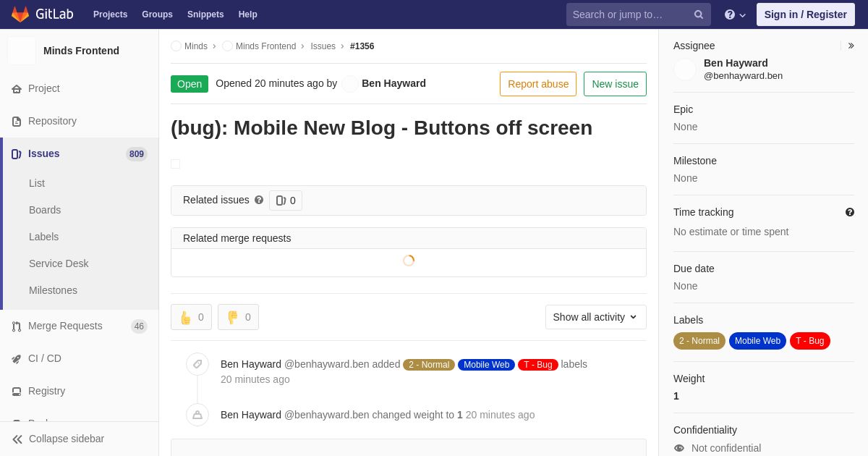Click the Issues breadcrumb link
This screenshot has height=456, width=868.
coord(323,46)
